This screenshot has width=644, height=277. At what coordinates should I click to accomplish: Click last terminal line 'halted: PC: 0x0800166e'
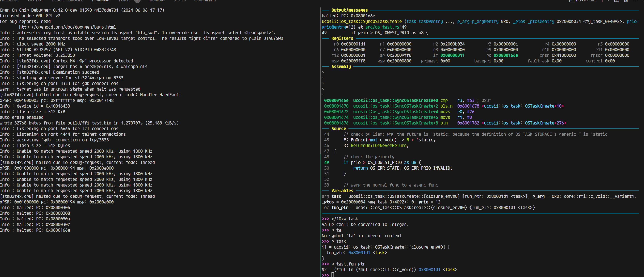(35, 230)
